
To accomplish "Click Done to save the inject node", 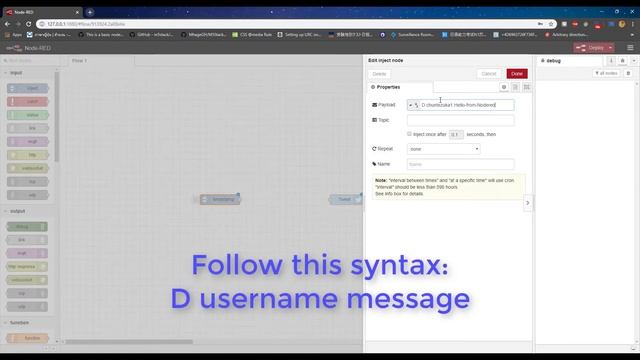I will tap(517, 73).
